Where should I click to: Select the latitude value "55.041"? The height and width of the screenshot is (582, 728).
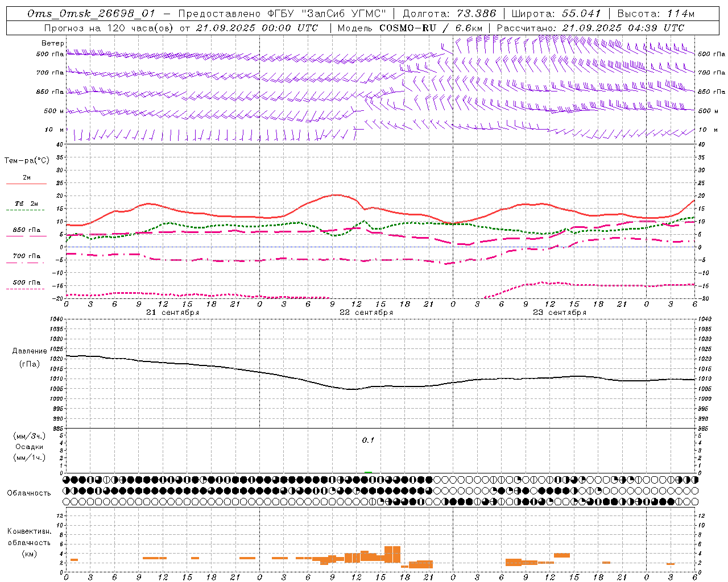(x=581, y=14)
